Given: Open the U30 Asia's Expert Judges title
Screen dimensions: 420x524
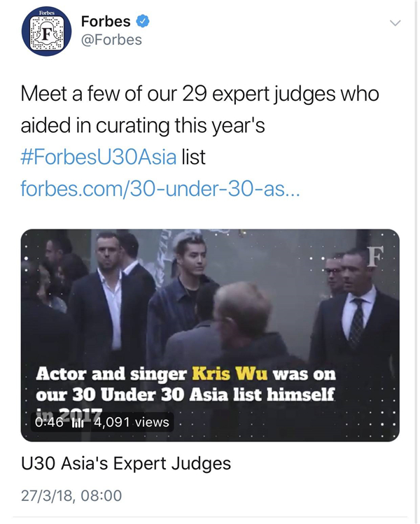Looking at the screenshot, I should tap(126, 464).
